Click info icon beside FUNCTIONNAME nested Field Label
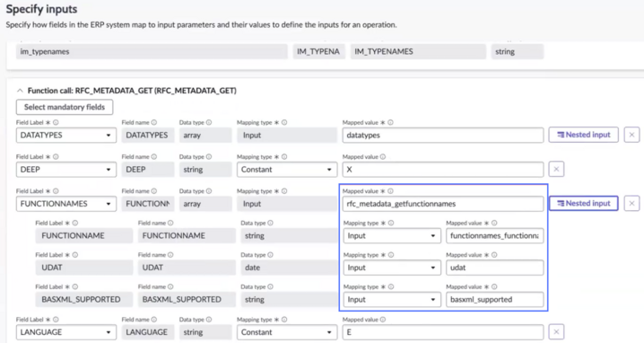The image size is (644, 343). (x=75, y=223)
